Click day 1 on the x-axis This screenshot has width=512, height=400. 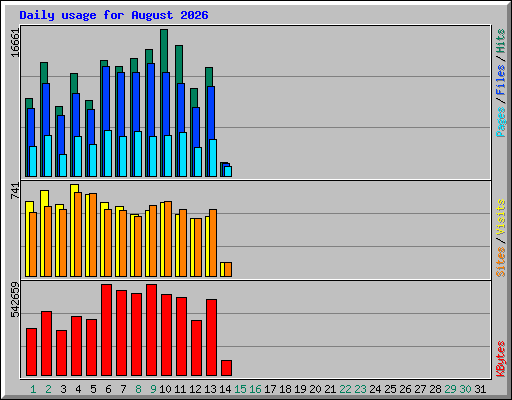click(x=33, y=389)
